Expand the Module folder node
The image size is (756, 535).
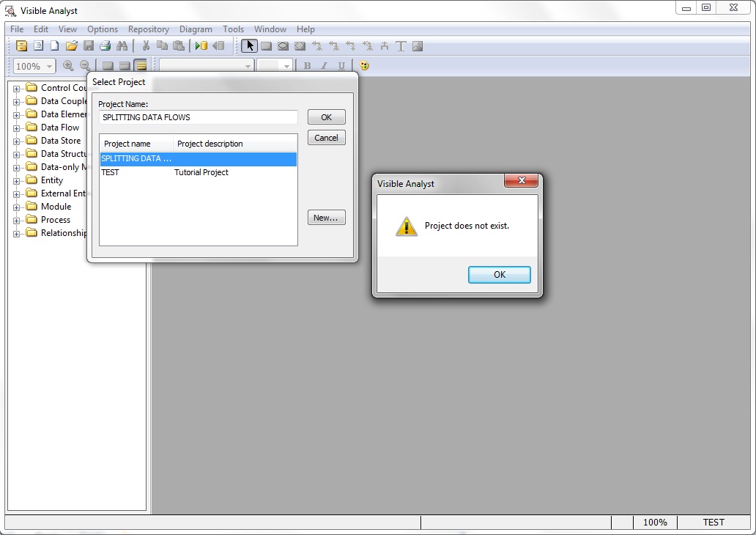(16, 207)
